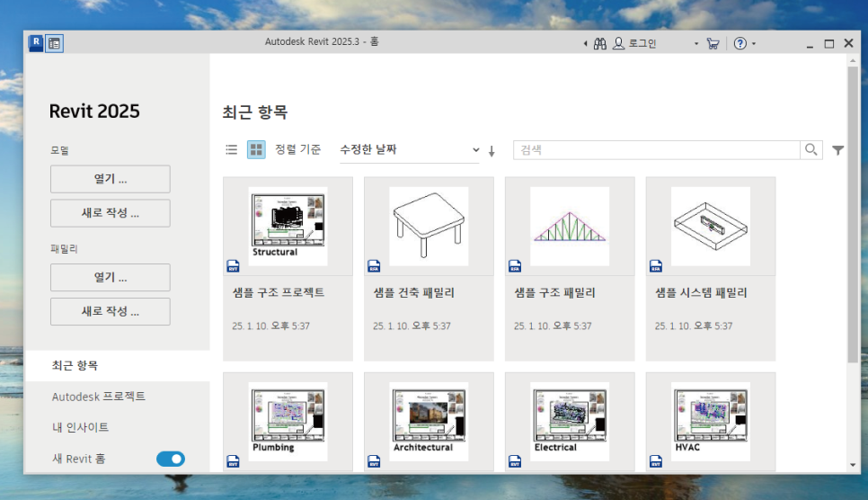
Task: Click the left arrow infocenter collapse icon
Action: 585,44
